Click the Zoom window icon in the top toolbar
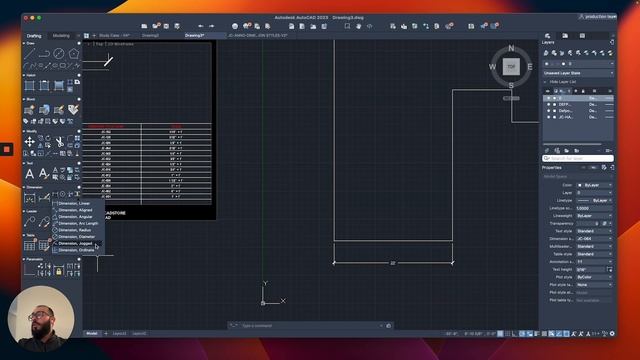 pos(347,26)
